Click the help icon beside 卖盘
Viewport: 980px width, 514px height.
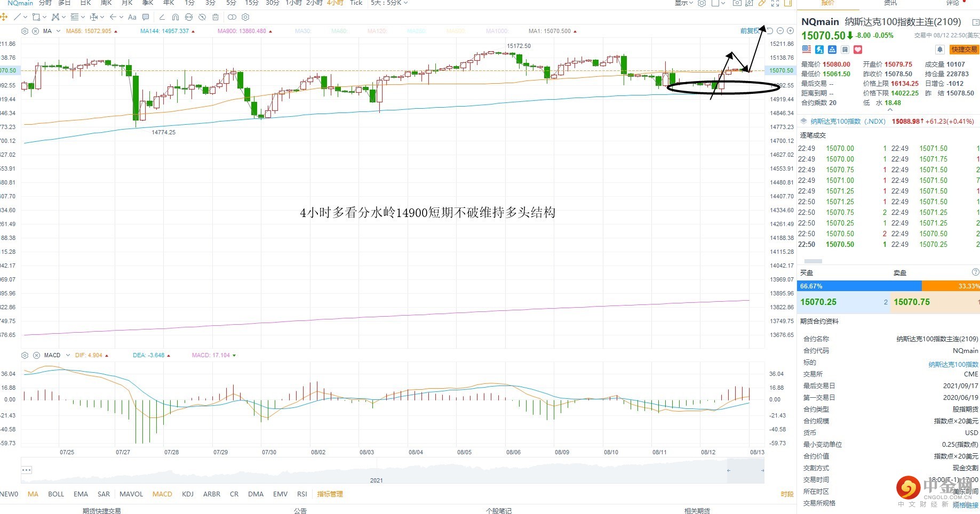click(x=976, y=272)
